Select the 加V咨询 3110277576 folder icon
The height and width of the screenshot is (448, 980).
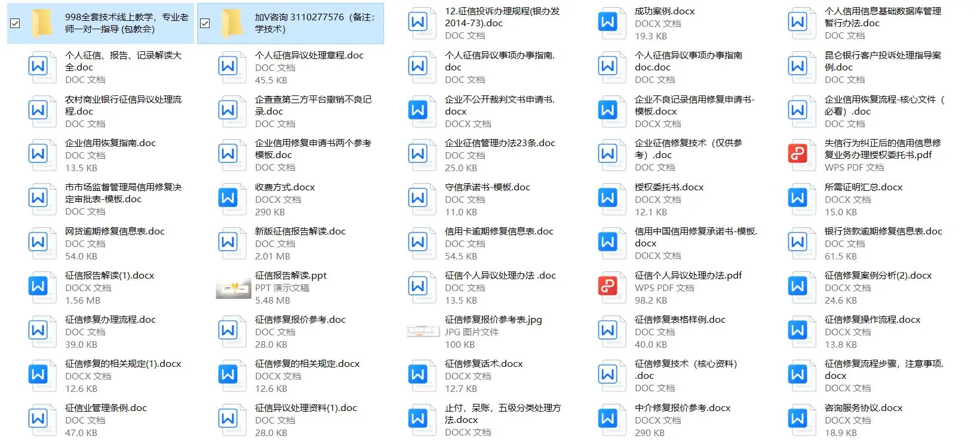pos(232,23)
